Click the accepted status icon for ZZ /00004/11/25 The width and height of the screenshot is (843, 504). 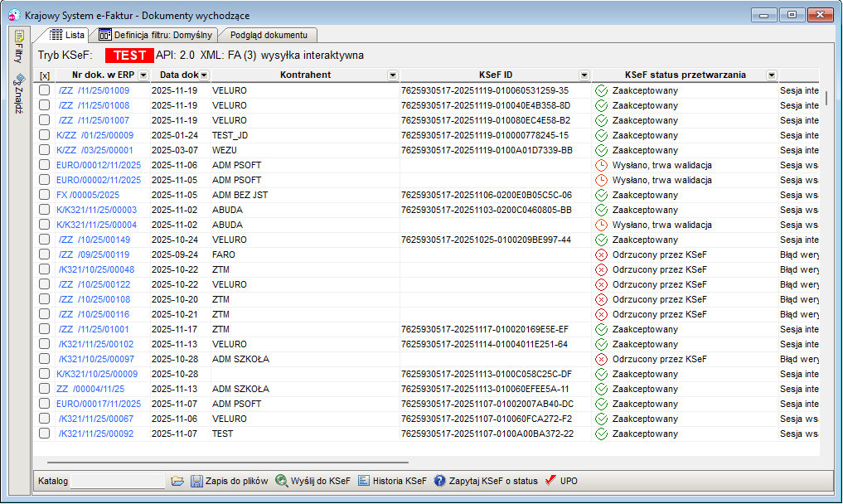(x=602, y=390)
